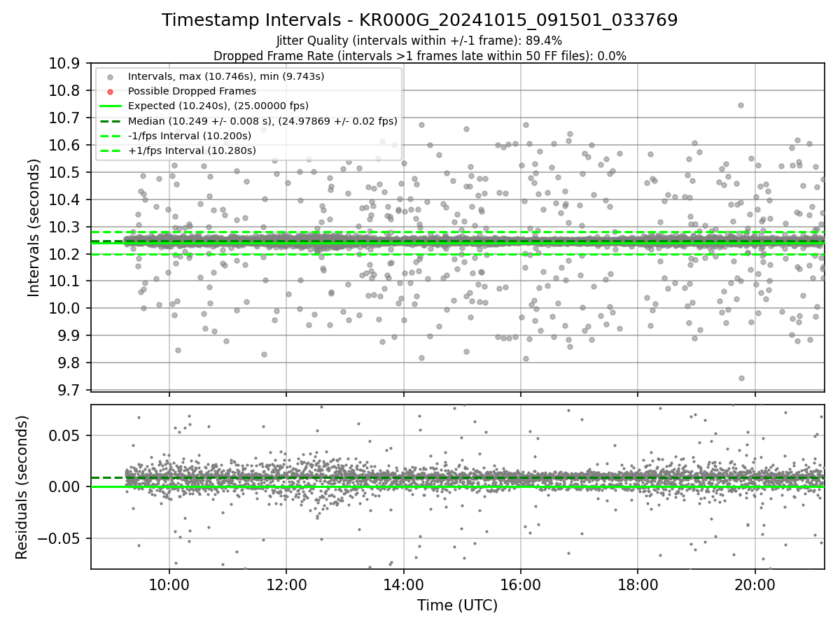The height and width of the screenshot is (630, 840).
Task: Click the '10.5' y-axis tick label
Action: coord(64,172)
